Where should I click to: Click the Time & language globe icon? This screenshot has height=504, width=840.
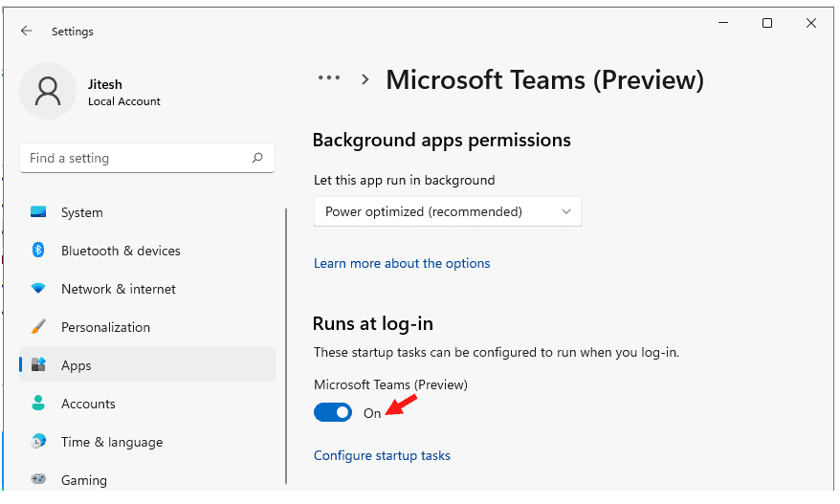point(38,441)
